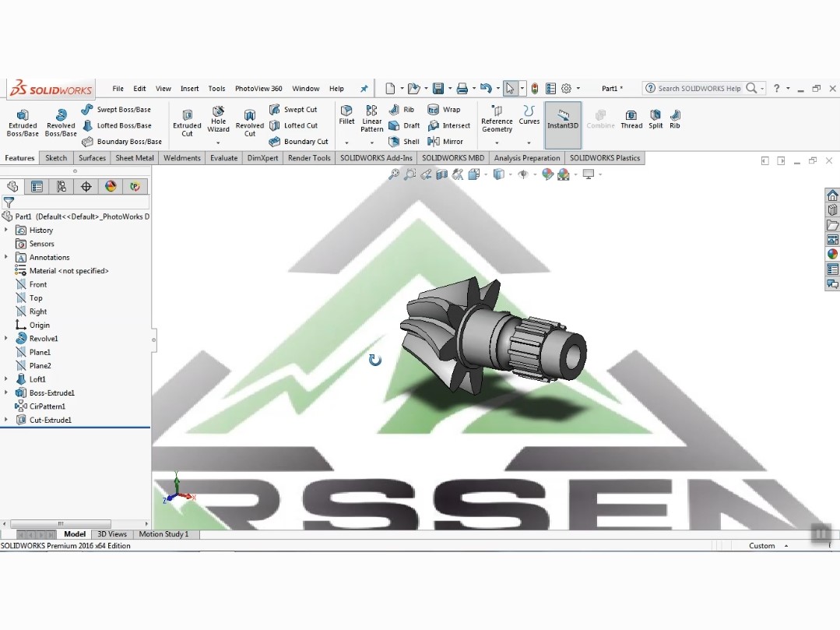
Task: Switch to the Sheet Metal tab
Action: tap(135, 158)
